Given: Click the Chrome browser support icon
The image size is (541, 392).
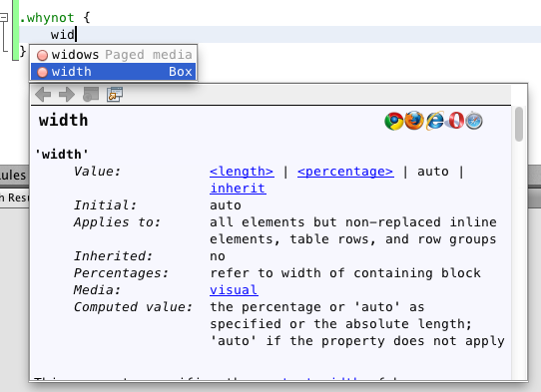Looking at the screenshot, I should pyautogui.click(x=393, y=121).
